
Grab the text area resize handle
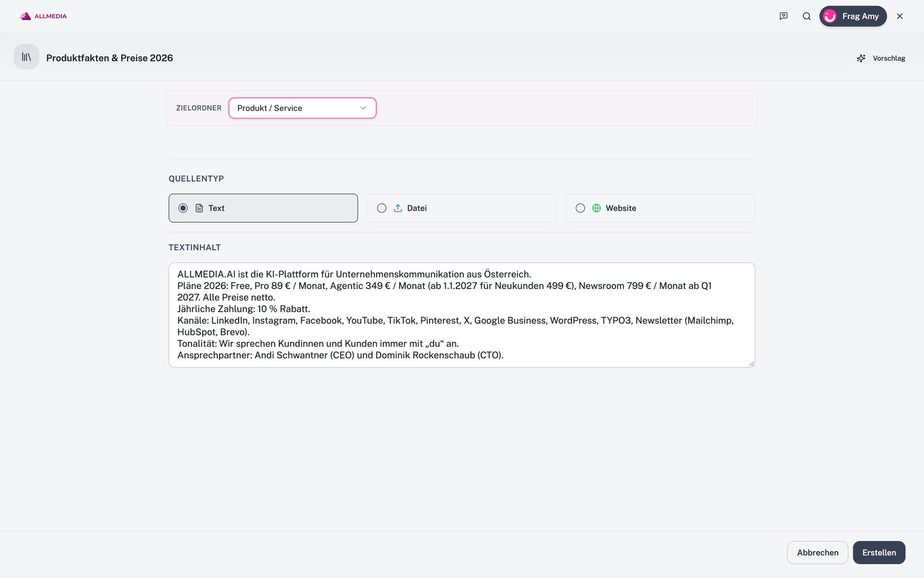(x=751, y=364)
